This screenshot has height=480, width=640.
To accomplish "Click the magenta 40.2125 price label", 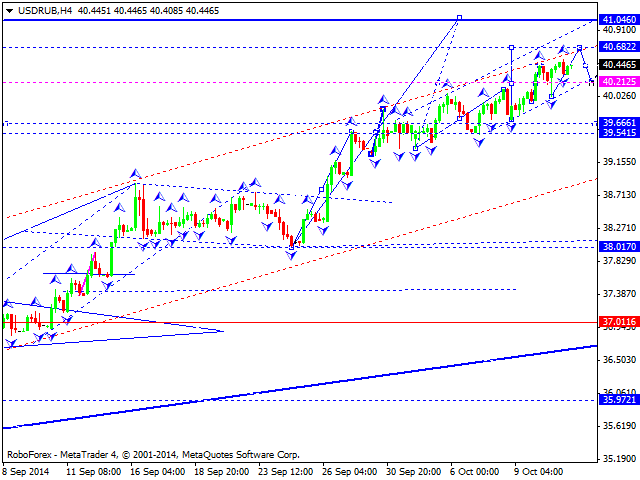I will click(x=619, y=81).
